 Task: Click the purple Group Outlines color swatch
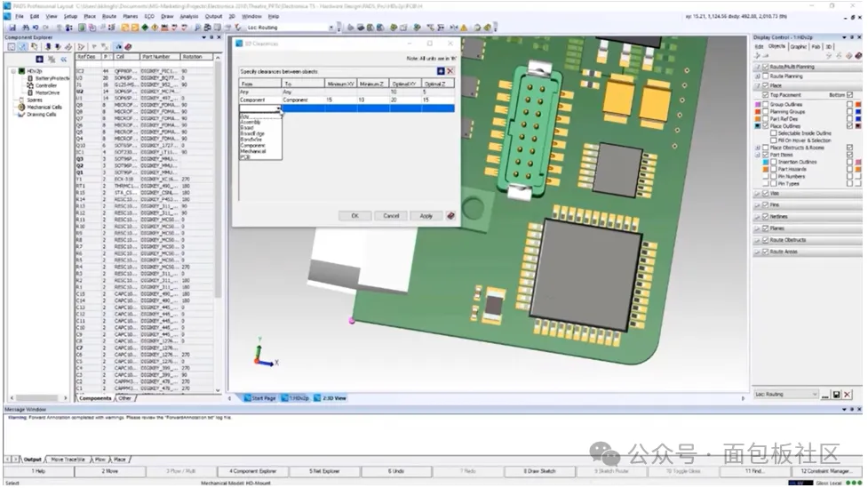pyautogui.click(x=758, y=104)
